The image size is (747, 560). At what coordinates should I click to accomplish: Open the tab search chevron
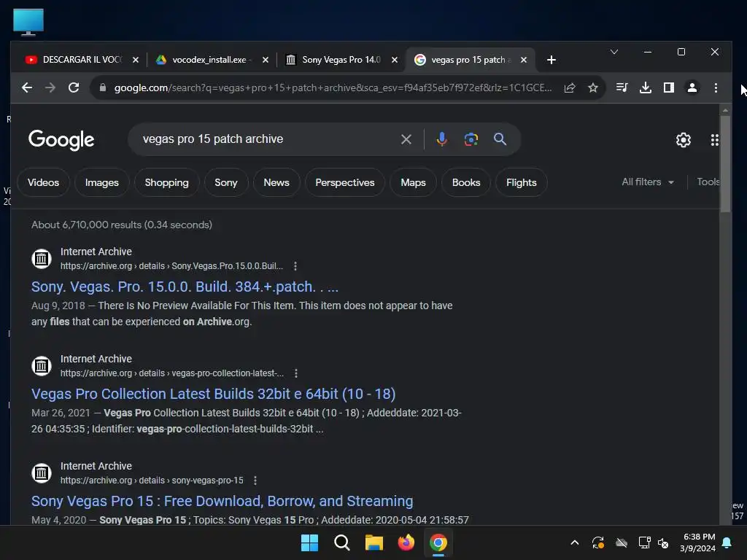(614, 52)
